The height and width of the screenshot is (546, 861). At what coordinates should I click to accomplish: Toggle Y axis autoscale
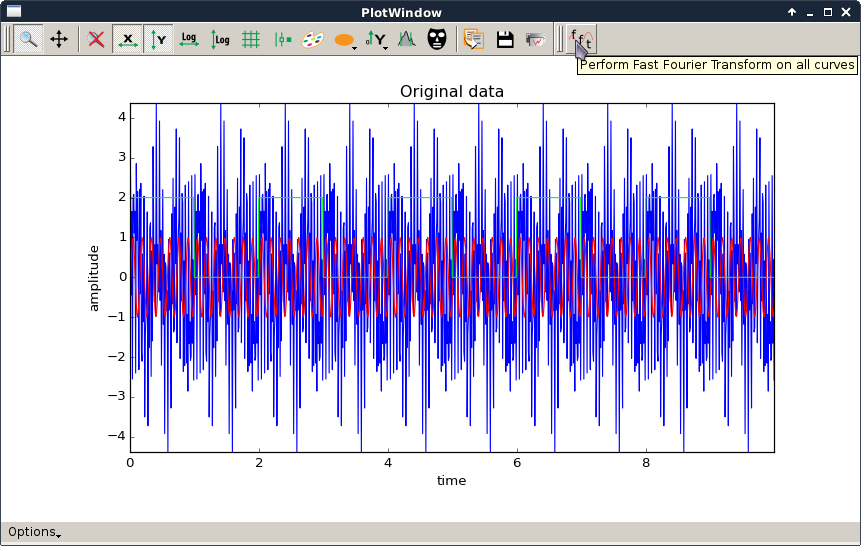coord(158,39)
